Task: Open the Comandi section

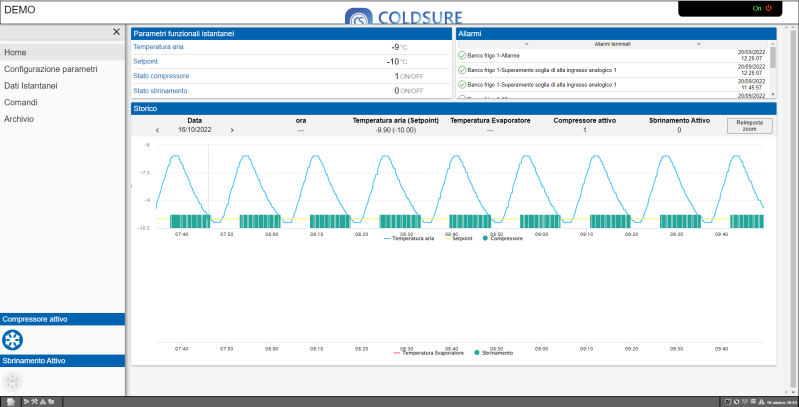Action: point(62,102)
